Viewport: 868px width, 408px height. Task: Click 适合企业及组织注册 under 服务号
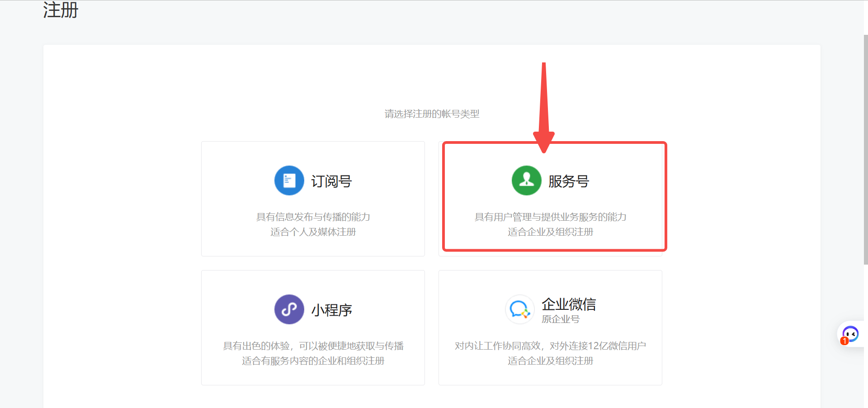pos(550,232)
